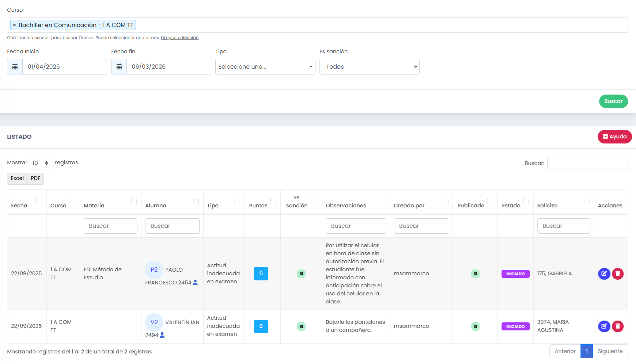Sort the table by Publicado column
Image resolution: width=636 pixels, height=364 pixels.
click(x=475, y=202)
